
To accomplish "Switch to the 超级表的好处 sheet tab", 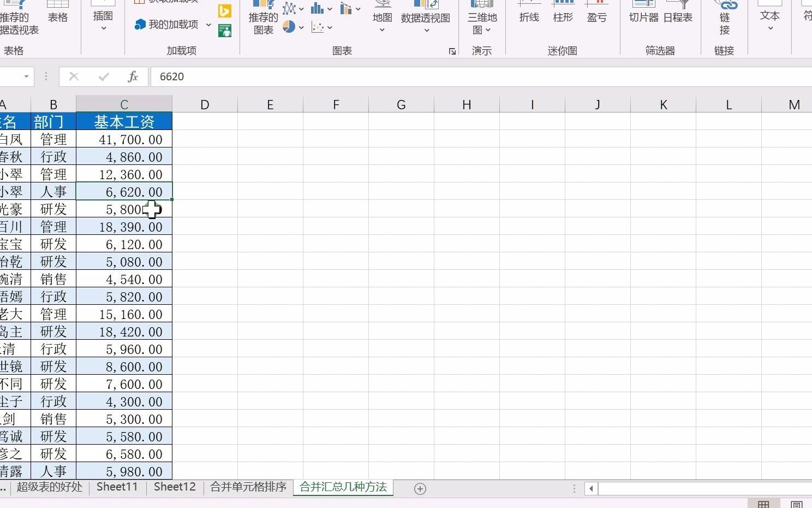I will pyautogui.click(x=50, y=487).
